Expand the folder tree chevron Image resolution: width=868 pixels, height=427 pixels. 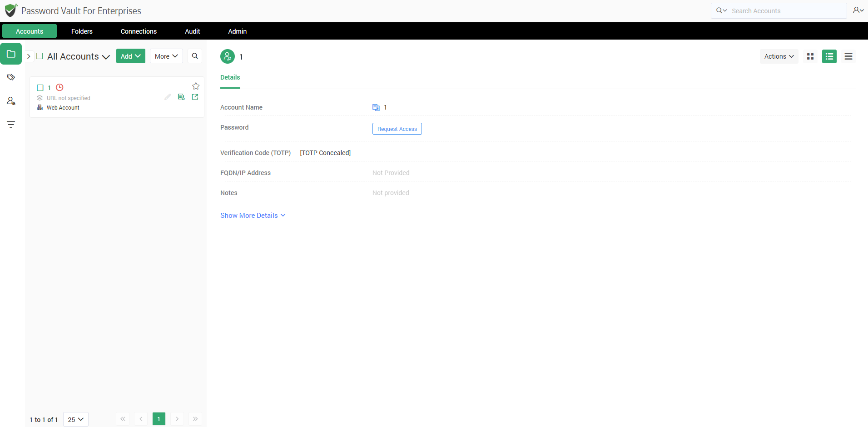tap(29, 56)
